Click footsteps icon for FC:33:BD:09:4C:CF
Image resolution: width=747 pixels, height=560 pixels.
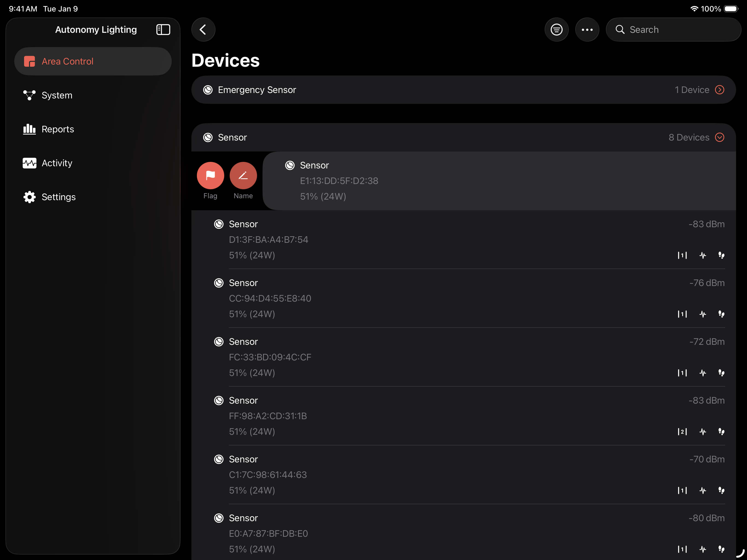point(721,373)
